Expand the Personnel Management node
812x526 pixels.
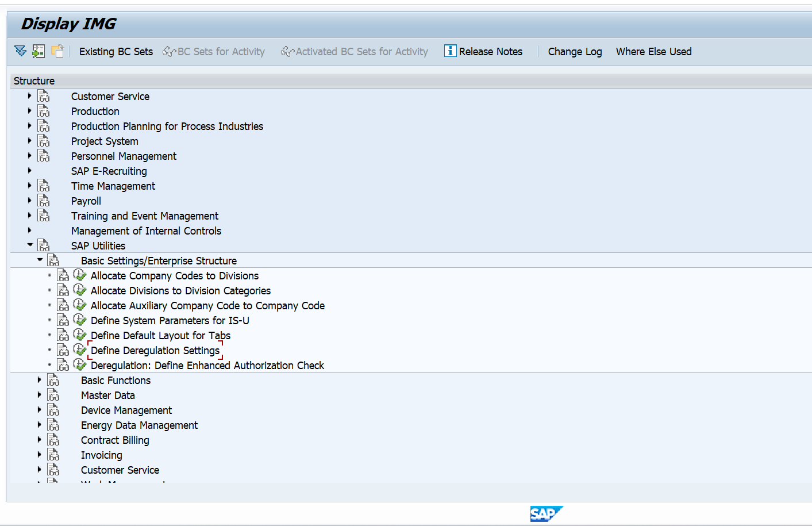click(x=29, y=156)
